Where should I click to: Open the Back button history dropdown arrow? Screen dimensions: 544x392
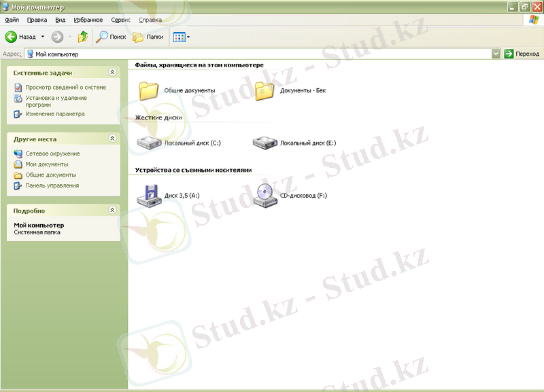coord(43,37)
